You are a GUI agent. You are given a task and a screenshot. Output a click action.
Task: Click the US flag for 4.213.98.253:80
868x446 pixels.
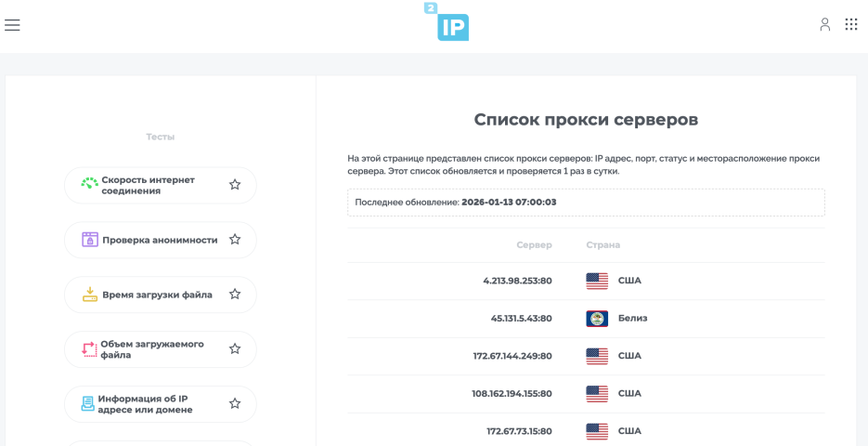tap(597, 281)
